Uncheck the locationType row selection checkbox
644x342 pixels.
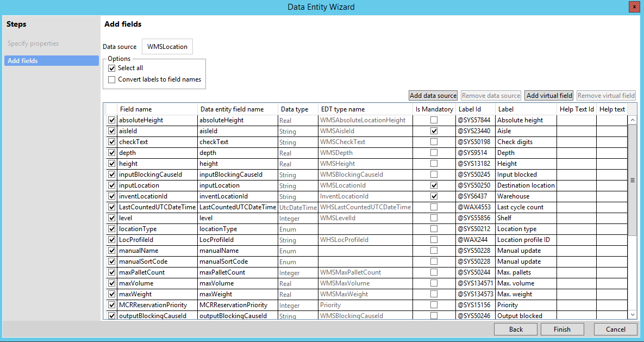(112, 229)
